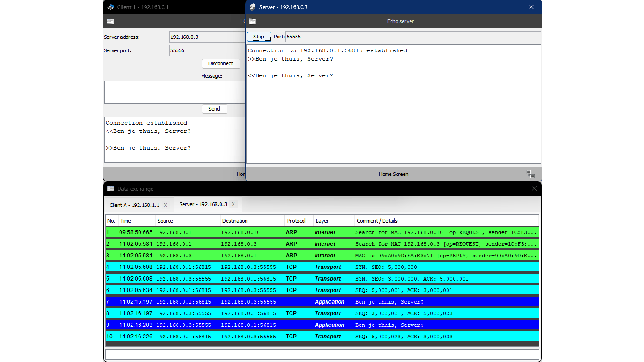Stop the echo server
644x362 pixels.
pyautogui.click(x=259, y=37)
